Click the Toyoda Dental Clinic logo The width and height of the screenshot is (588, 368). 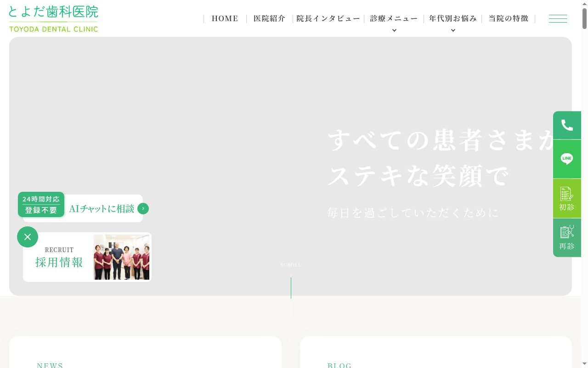click(x=53, y=18)
